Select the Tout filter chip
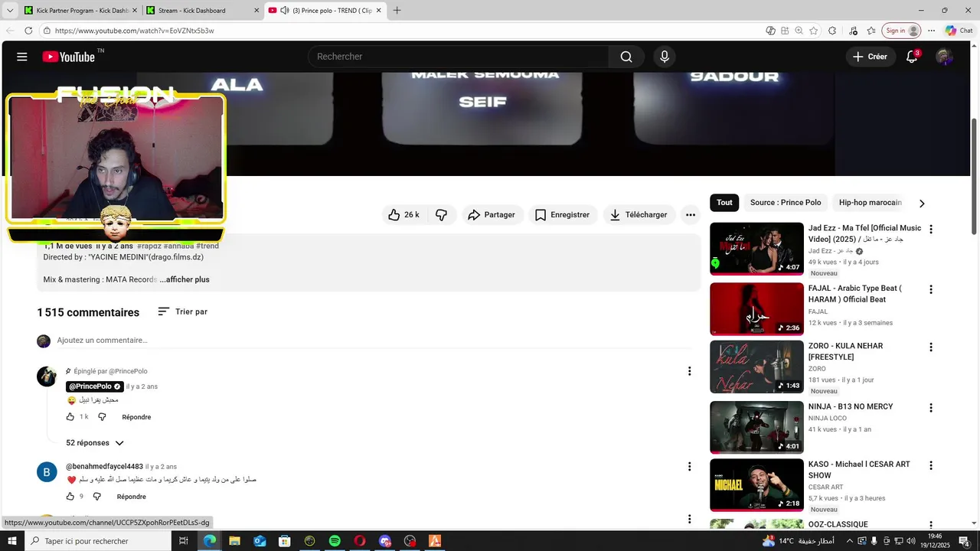The image size is (980, 551). tap(724, 203)
